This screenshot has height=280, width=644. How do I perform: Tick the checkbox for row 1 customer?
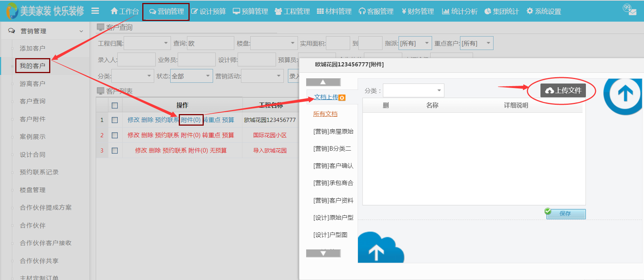pyautogui.click(x=115, y=120)
